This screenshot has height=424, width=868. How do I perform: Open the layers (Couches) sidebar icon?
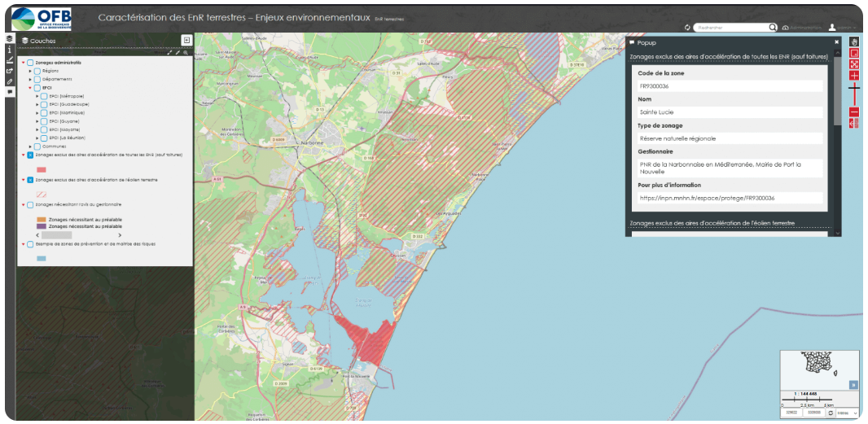click(9, 39)
